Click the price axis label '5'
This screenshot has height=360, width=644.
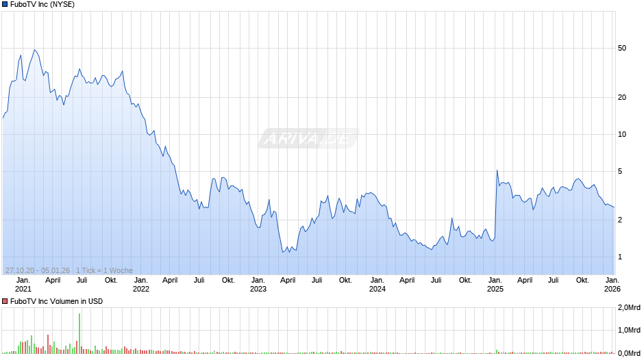[620, 171]
